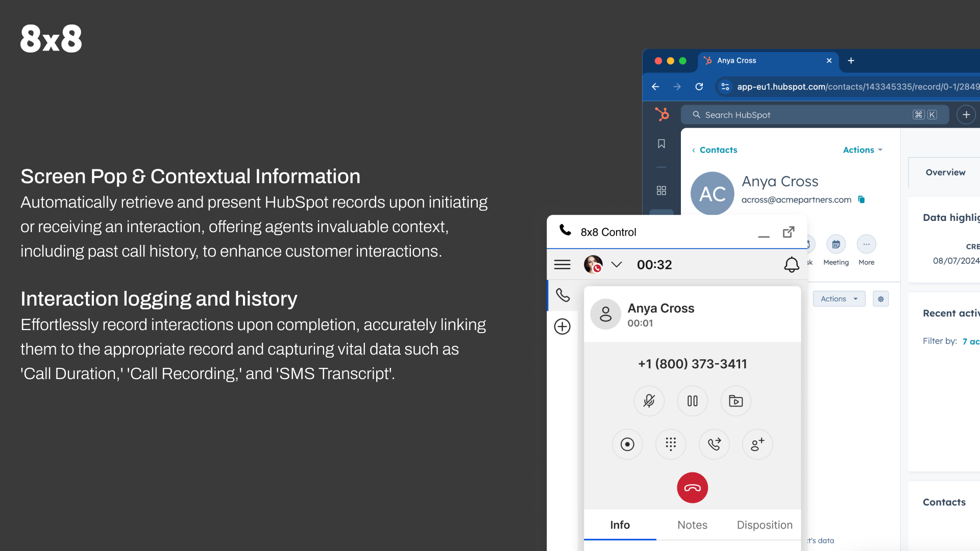Go back to Contacts link

click(x=715, y=150)
